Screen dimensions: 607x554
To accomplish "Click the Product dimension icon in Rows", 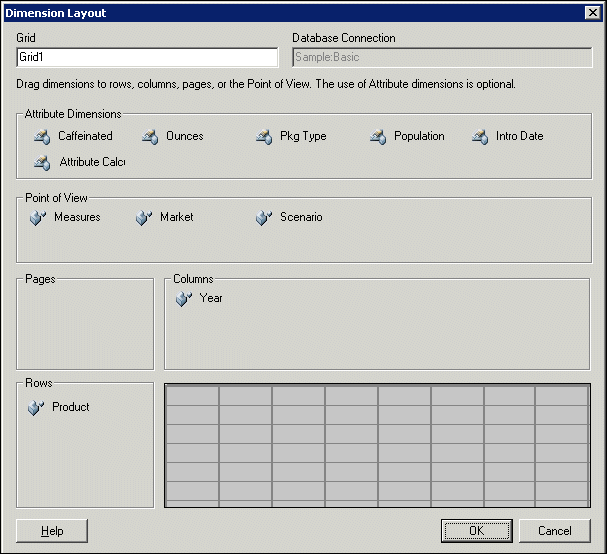I will click(x=36, y=408).
